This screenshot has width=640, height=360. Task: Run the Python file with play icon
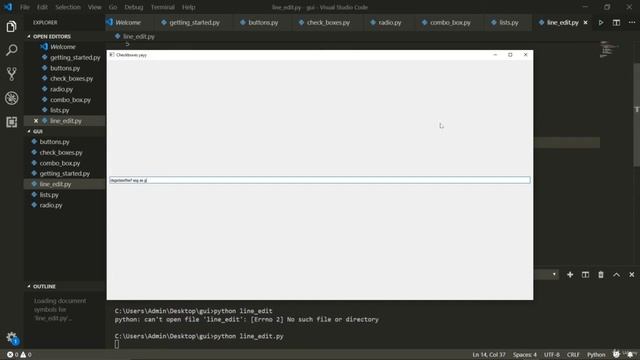[601, 22]
